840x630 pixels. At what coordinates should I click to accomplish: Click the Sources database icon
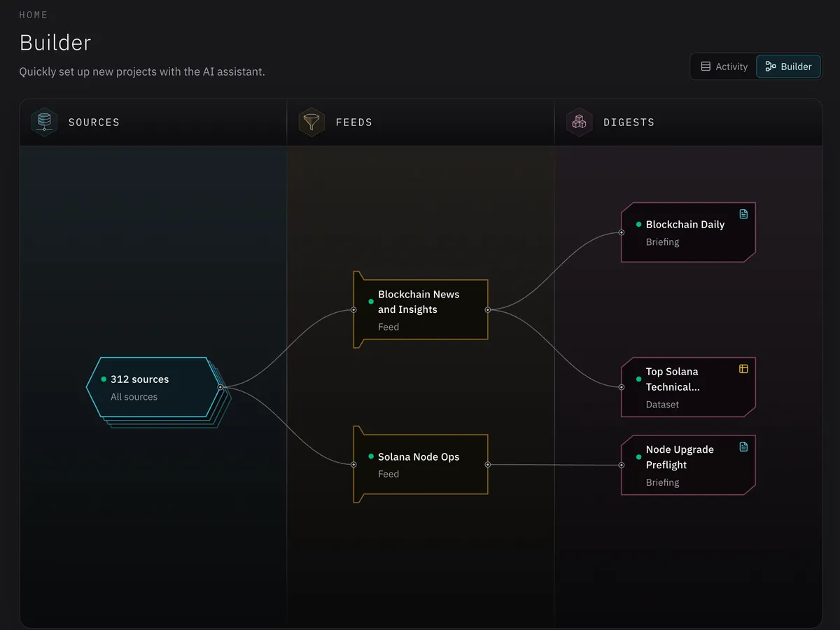45,122
